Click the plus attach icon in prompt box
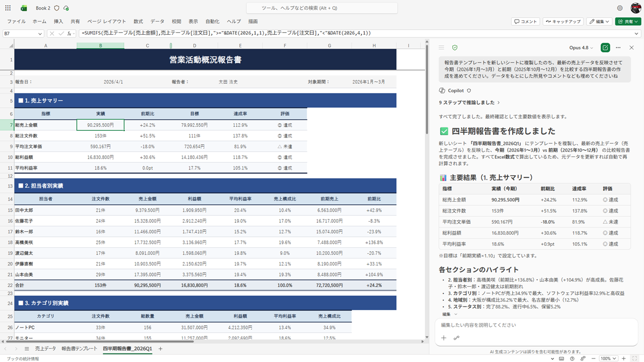The image size is (644, 362). click(x=444, y=338)
